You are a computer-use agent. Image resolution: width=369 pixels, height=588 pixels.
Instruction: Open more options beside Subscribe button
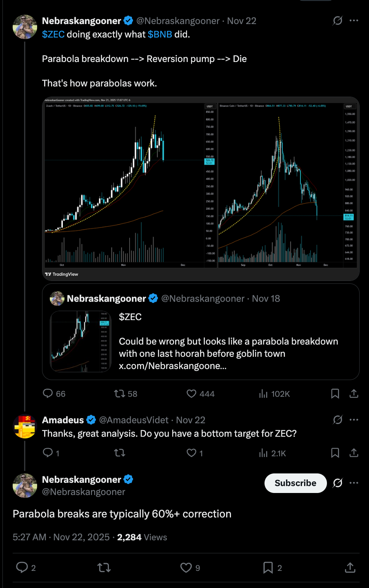[x=354, y=483]
